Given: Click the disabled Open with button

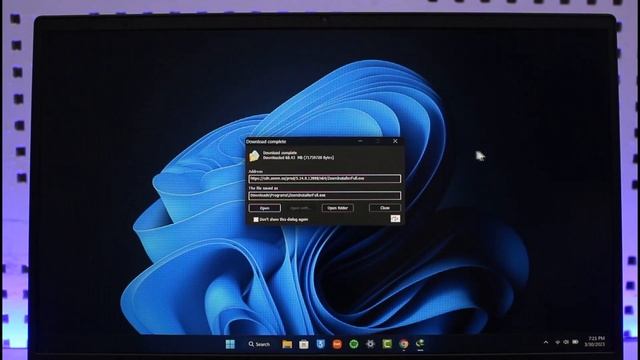Looking at the screenshot, I should [x=300, y=208].
